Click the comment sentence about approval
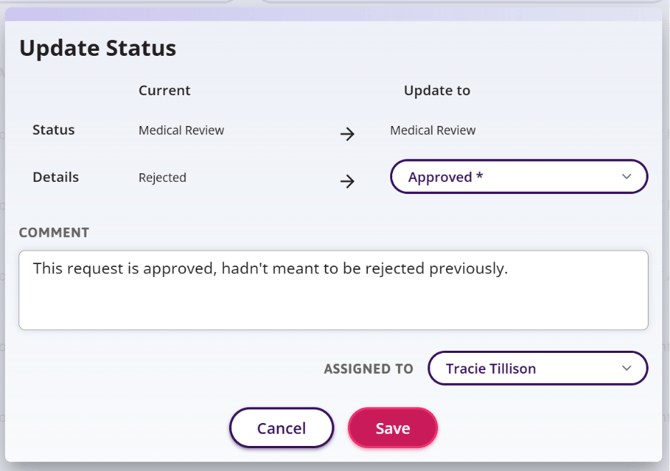The height and width of the screenshot is (471, 670). click(270, 268)
